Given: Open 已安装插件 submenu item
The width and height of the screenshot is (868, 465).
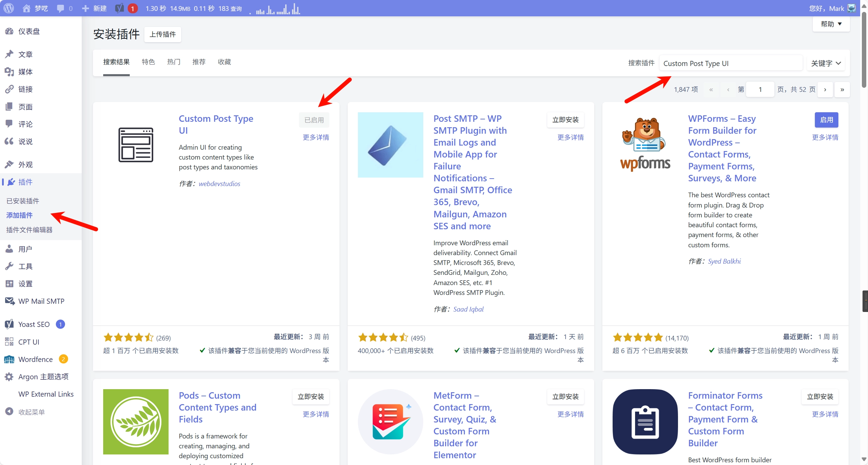Looking at the screenshot, I should (23, 201).
